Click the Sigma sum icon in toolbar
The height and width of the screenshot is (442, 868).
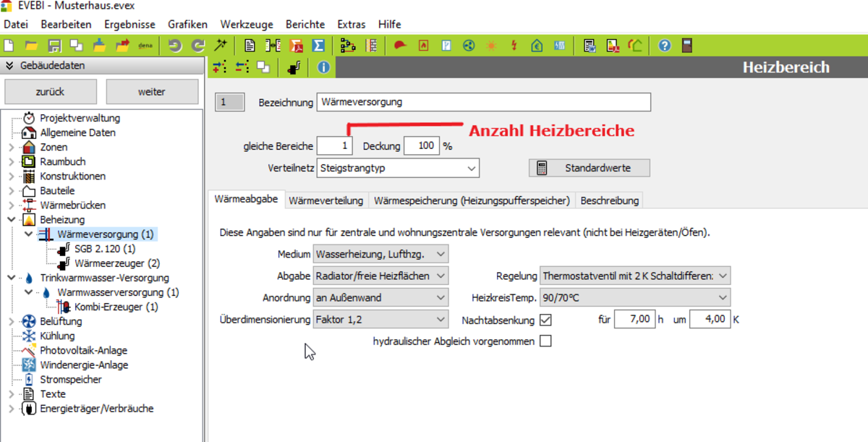[318, 46]
